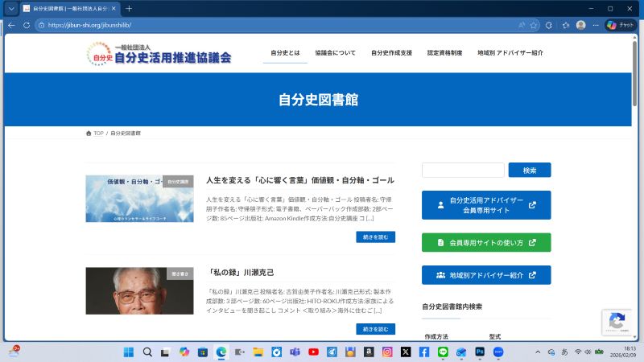Click the TOP home breadcrumb icon
This screenshot has width=644, height=362.
[89, 133]
